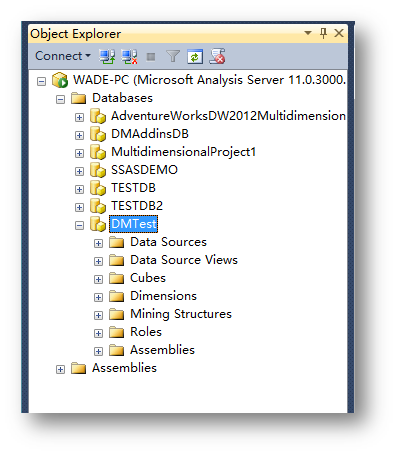This screenshot has width=397, height=455.
Task: Click the Disconnect server toolbar icon
Action: point(129,56)
